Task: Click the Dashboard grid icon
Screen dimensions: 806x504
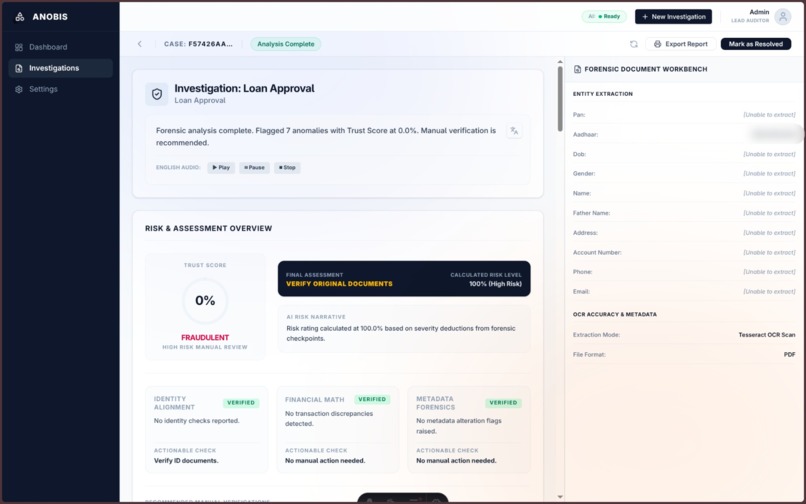Action: point(19,47)
